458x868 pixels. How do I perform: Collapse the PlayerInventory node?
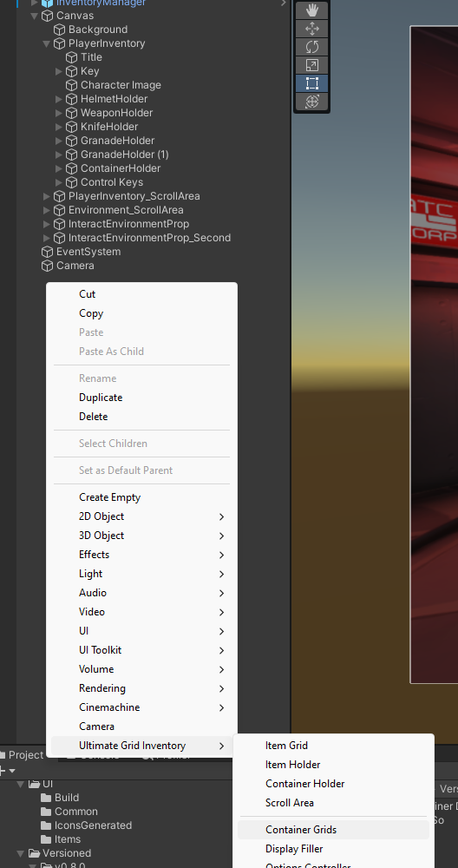click(x=47, y=43)
